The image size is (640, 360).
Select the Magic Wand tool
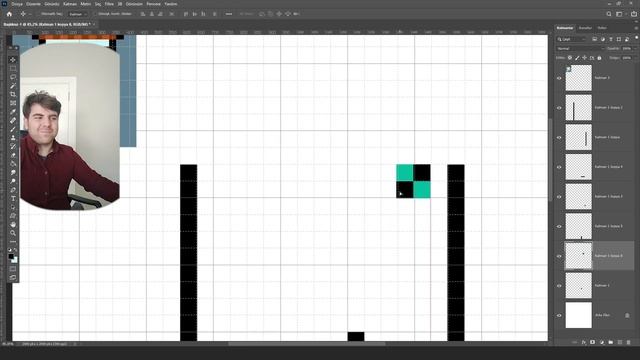click(13, 86)
